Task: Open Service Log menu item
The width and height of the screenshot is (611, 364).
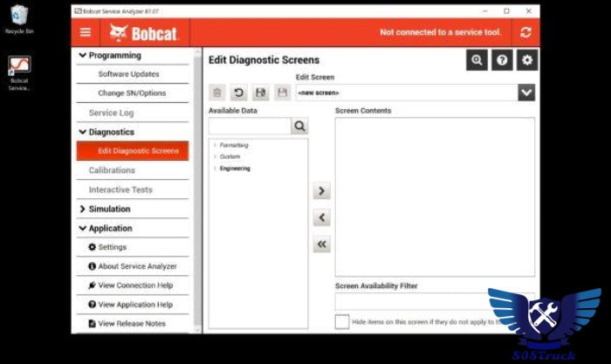Action: click(111, 113)
